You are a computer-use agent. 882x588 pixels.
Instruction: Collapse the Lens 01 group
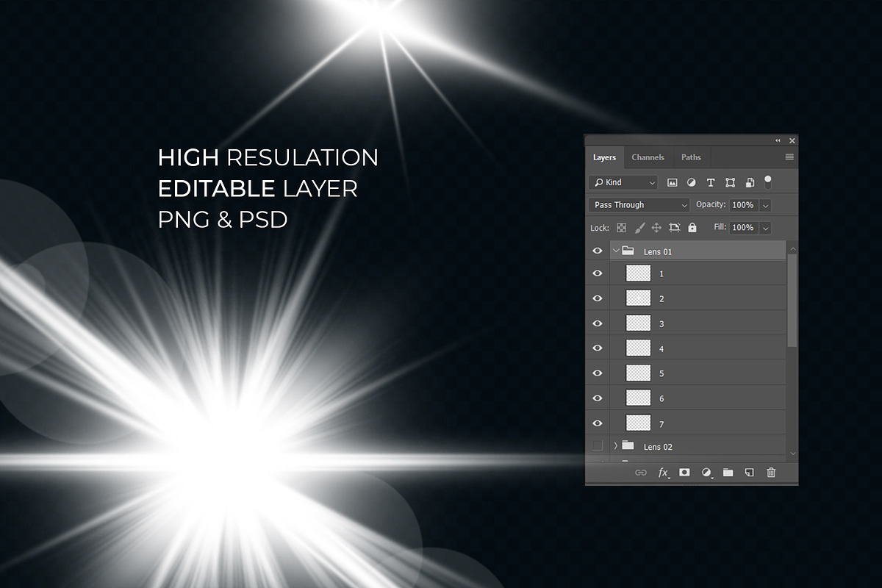(616, 251)
